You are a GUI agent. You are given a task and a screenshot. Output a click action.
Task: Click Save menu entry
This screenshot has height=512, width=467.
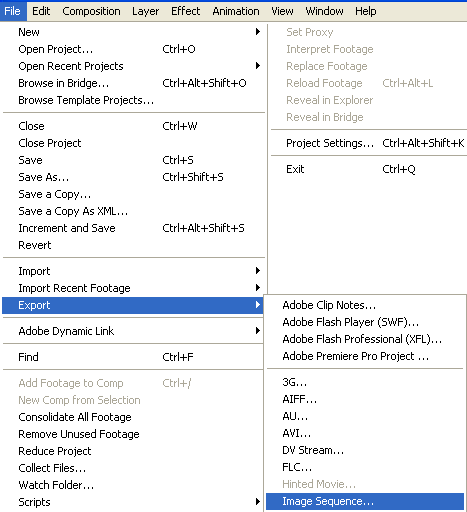tap(133, 160)
